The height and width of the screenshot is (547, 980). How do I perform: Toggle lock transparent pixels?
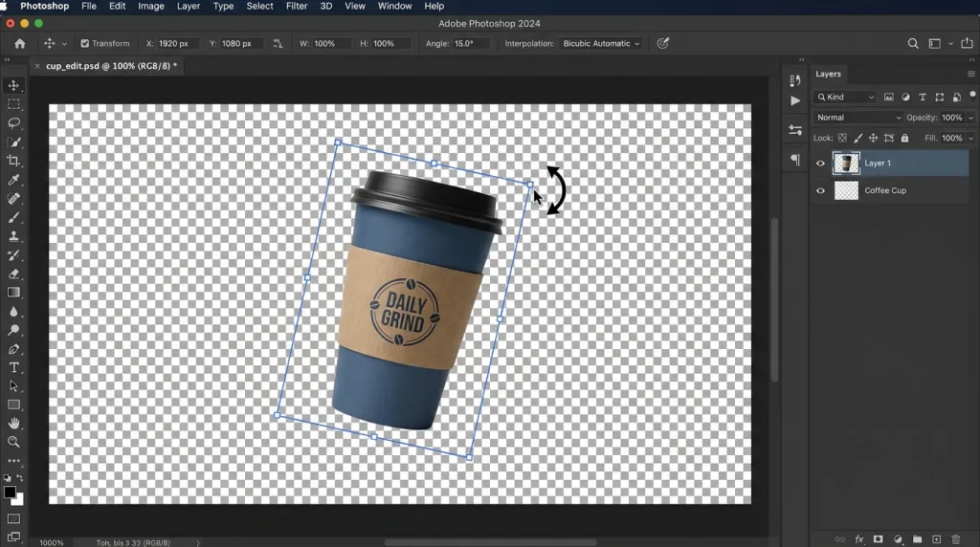(x=842, y=138)
